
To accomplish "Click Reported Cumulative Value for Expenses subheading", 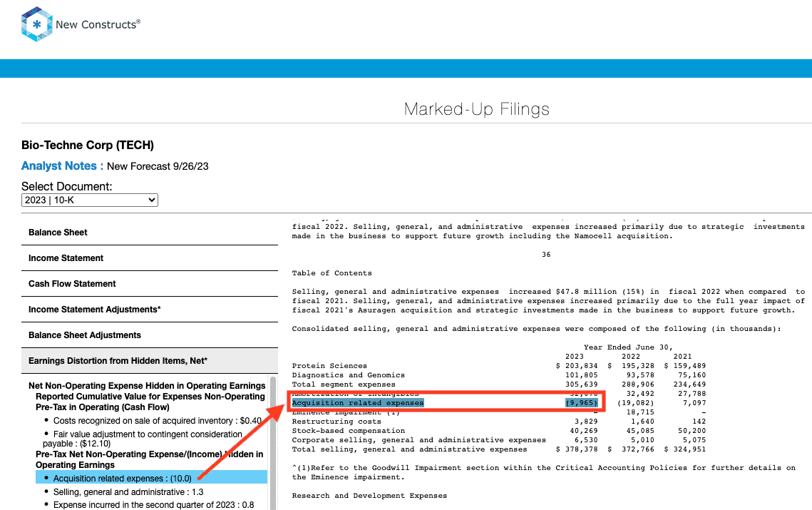I will tap(150, 402).
